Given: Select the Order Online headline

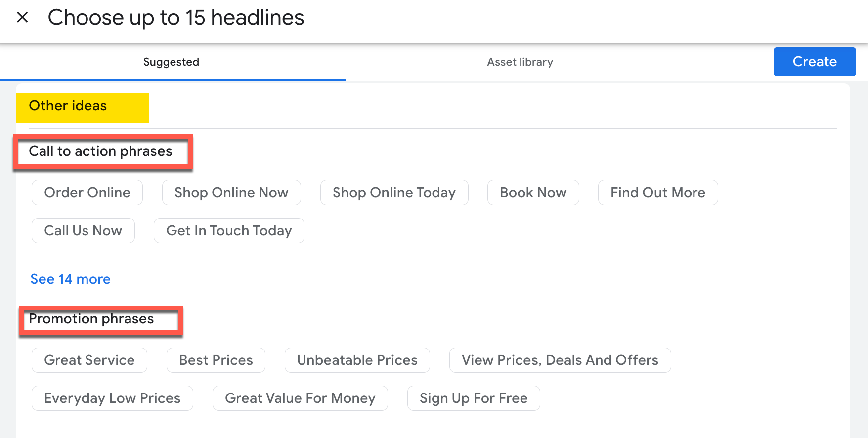Looking at the screenshot, I should pyautogui.click(x=87, y=192).
